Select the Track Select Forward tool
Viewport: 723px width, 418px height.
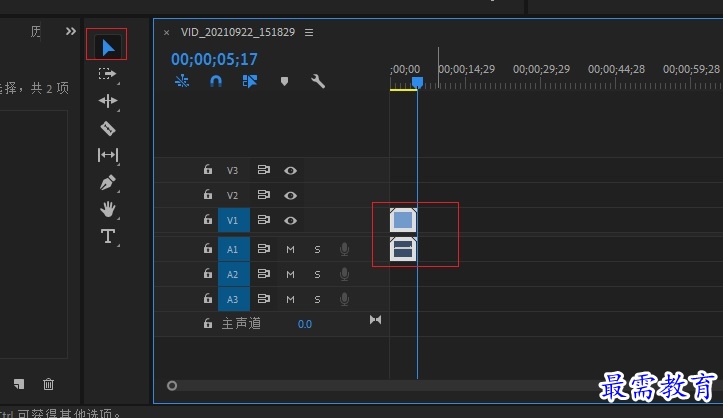coord(107,74)
